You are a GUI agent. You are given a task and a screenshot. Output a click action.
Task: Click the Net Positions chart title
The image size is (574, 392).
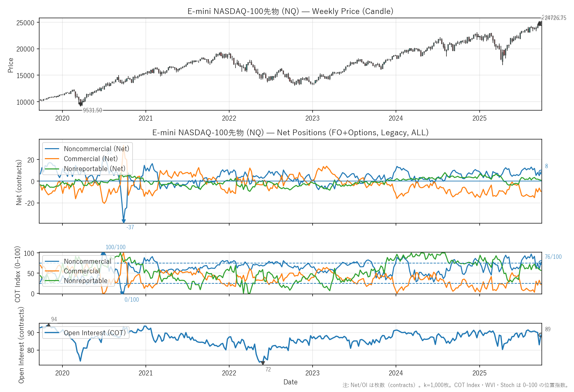(x=290, y=133)
